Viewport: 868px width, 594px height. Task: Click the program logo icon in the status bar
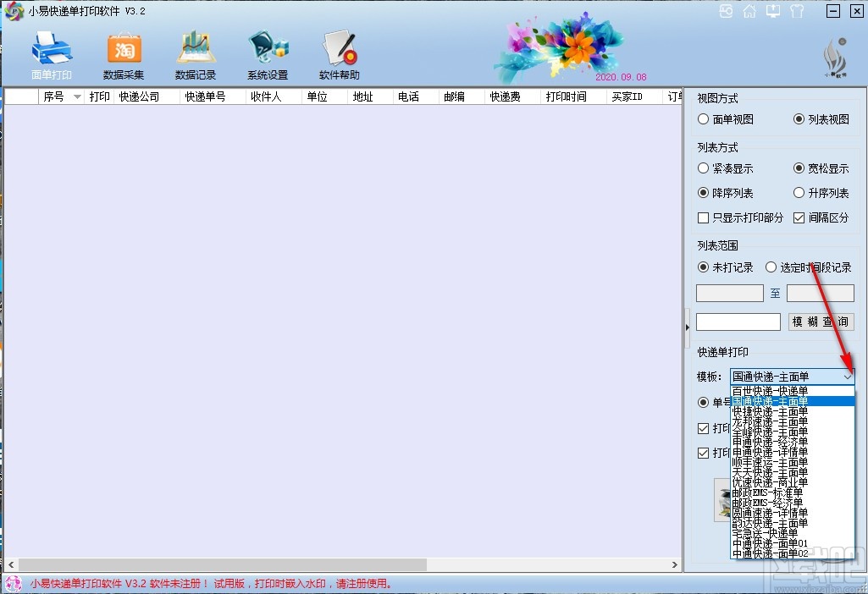[12, 584]
